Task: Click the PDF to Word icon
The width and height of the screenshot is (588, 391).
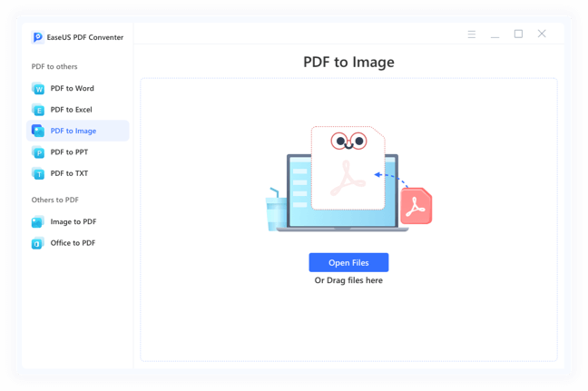Action: [38, 89]
